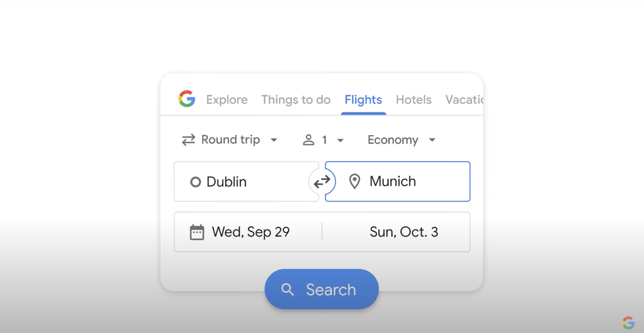Select the Sun, Oct. 3 return date
The height and width of the screenshot is (333, 644).
[404, 231]
